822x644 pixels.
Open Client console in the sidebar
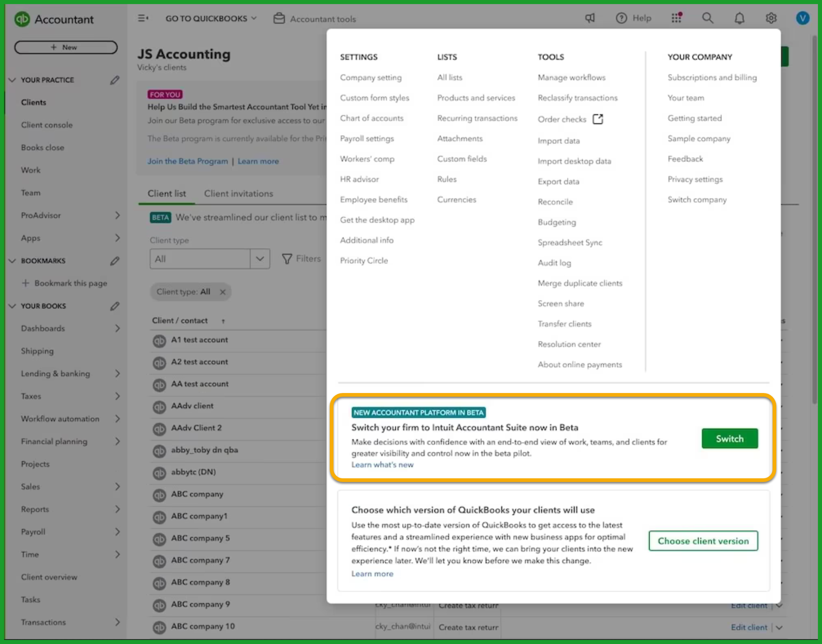pyautogui.click(x=47, y=125)
